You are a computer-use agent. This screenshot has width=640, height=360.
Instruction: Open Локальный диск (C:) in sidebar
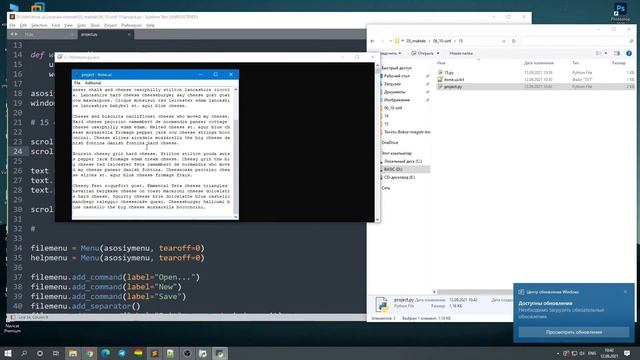tap(403, 161)
